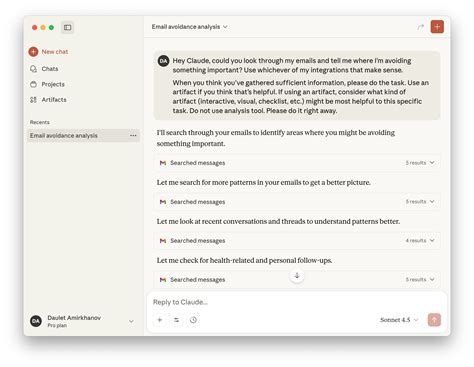The width and height of the screenshot is (474, 367).
Task: Click the share arrow icon in header
Action: [x=421, y=27]
